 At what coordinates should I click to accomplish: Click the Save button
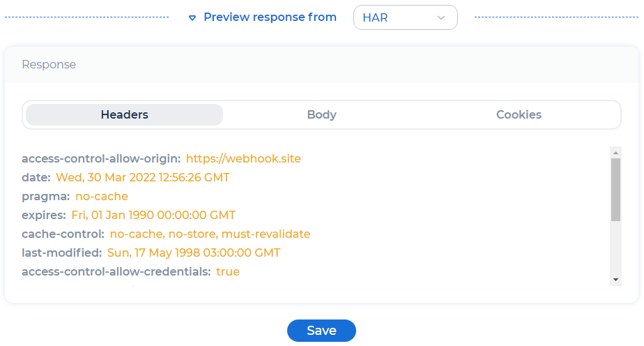pyautogui.click(x=321, y=331)
